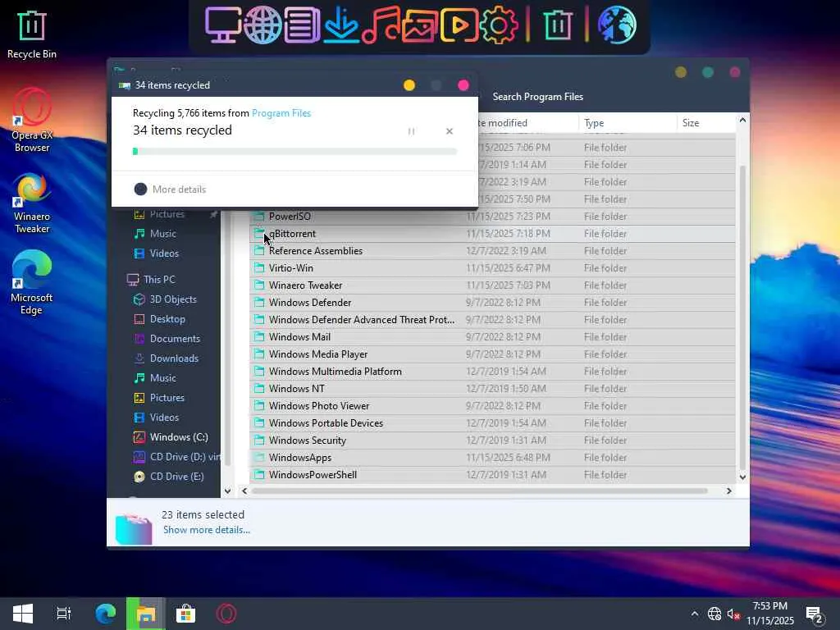Open the music note icon in the dock
This screenshot has height=630, width=840.
381,25
